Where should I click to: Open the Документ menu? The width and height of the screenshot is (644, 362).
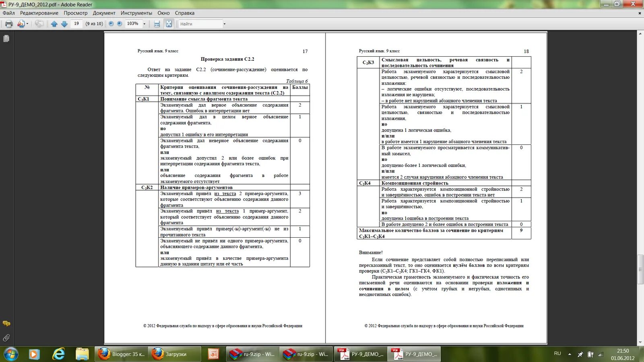pyautogui.click(x=104, y=13)
